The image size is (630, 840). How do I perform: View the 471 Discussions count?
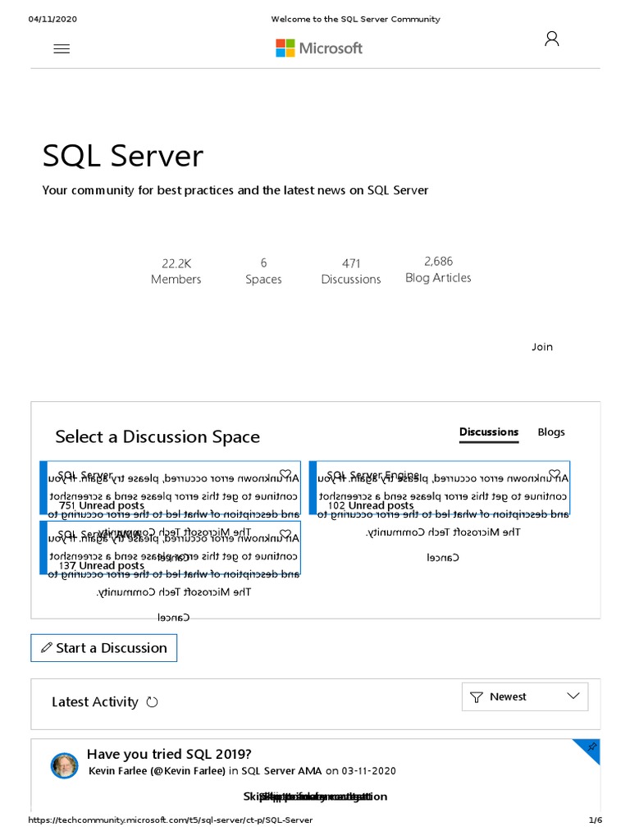[x=351, y=272]
